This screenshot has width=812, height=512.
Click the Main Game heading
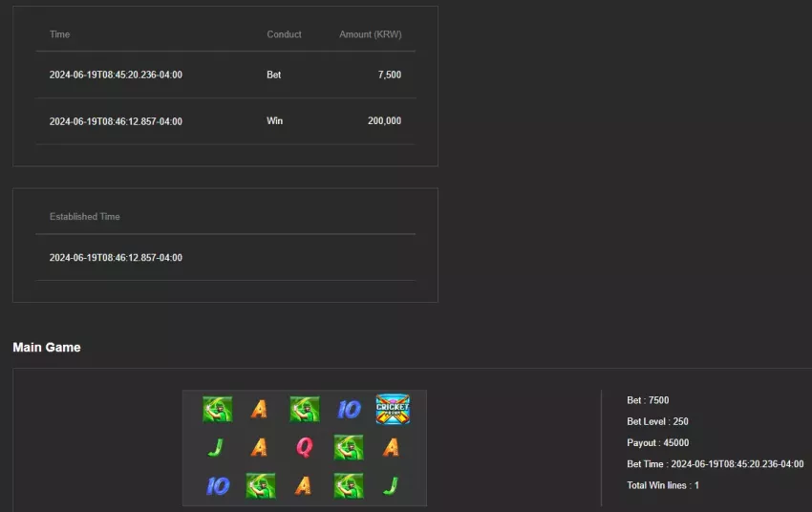click(47, 348)
